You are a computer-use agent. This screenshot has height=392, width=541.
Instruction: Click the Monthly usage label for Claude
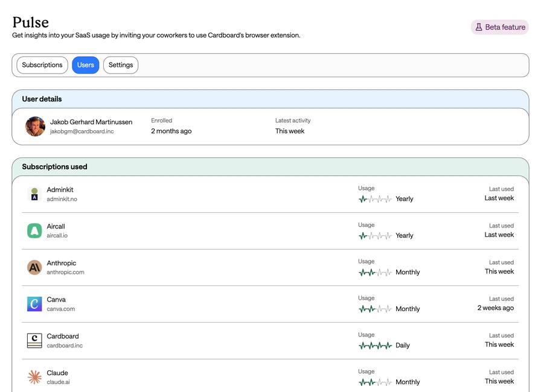(x=408, y=382)
